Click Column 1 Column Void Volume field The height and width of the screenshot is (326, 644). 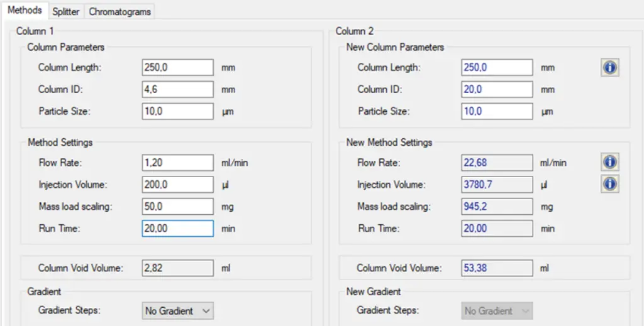pyautogui.click(x=177, y=268)
